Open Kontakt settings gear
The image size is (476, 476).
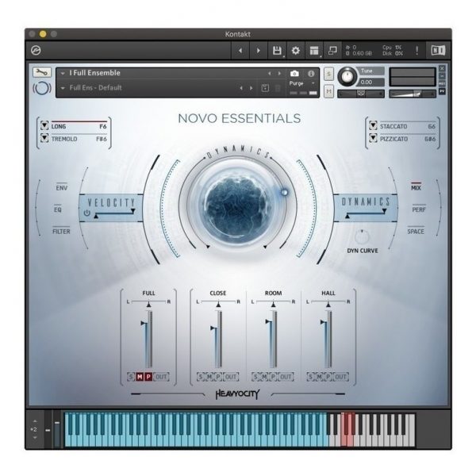(x=295, y=51)
